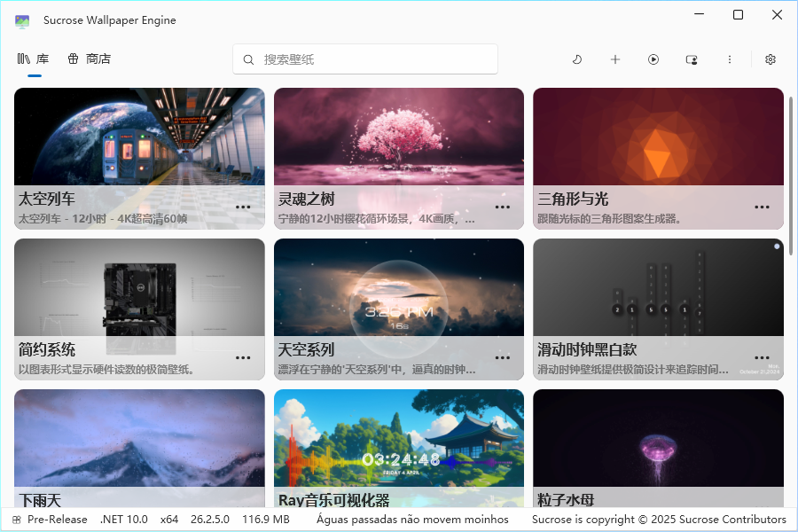Open the more options on 滑动时钟黑白款 card
798x532 pixels.
(x=762, y=357)
